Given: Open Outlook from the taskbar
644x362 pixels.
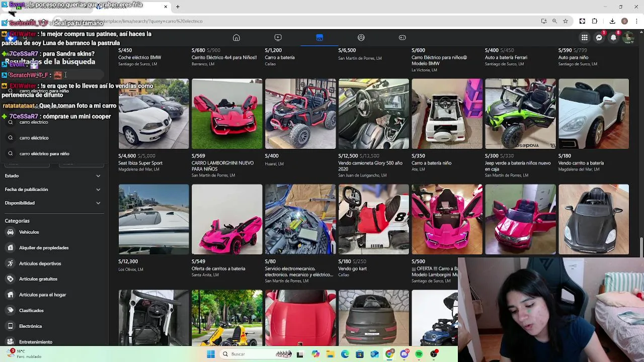Looking at the screenshot, I should (x=374, y=354).
